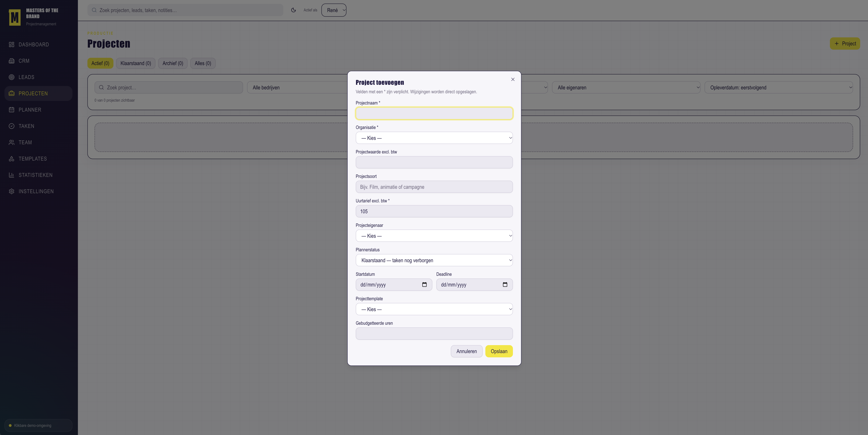
Task: Switch to the Actief (0) tab
Action: pyautogui.click(x=100, y=63)
